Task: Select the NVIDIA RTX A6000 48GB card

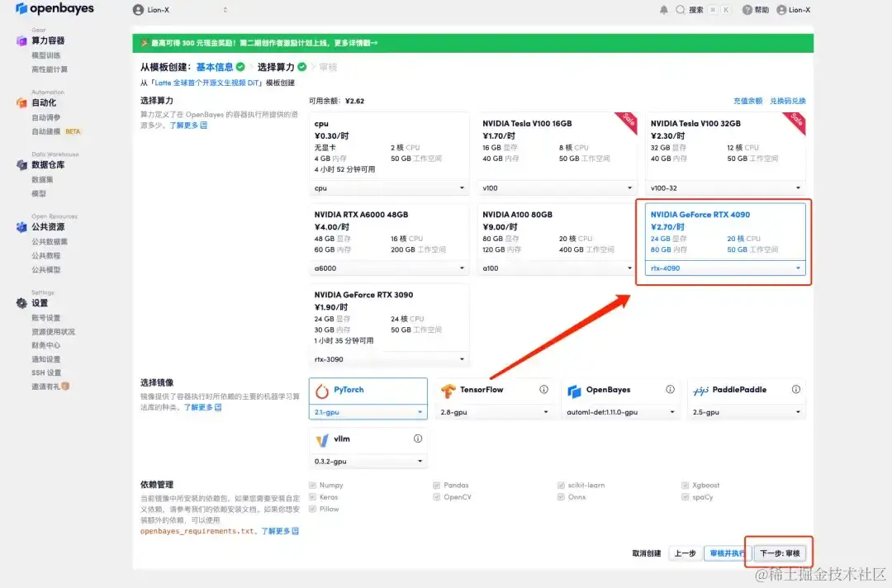Action: click(389, 239)
